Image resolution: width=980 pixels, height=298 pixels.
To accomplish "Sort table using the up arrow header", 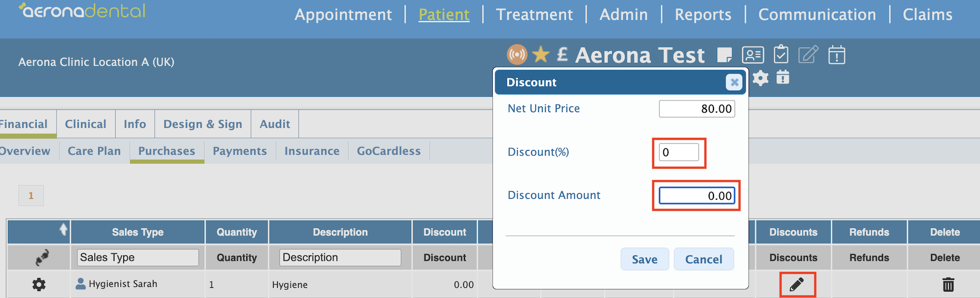I will coord(63,230).
